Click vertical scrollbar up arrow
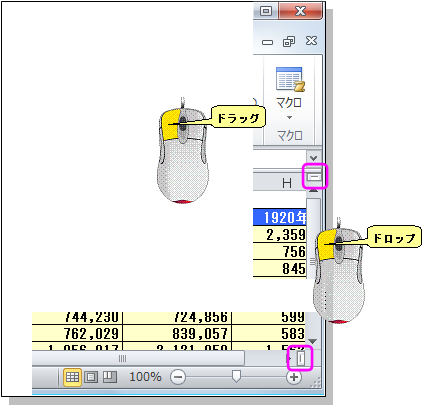 pyautogui.click(x=313, y=191)
